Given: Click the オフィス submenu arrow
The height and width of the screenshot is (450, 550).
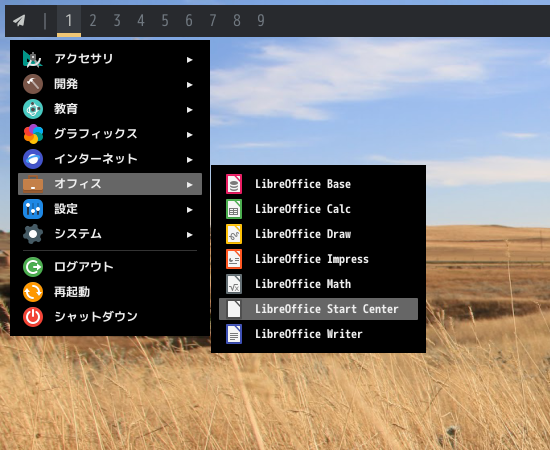Looking at the screenshot, I should [x=189, y=184].
